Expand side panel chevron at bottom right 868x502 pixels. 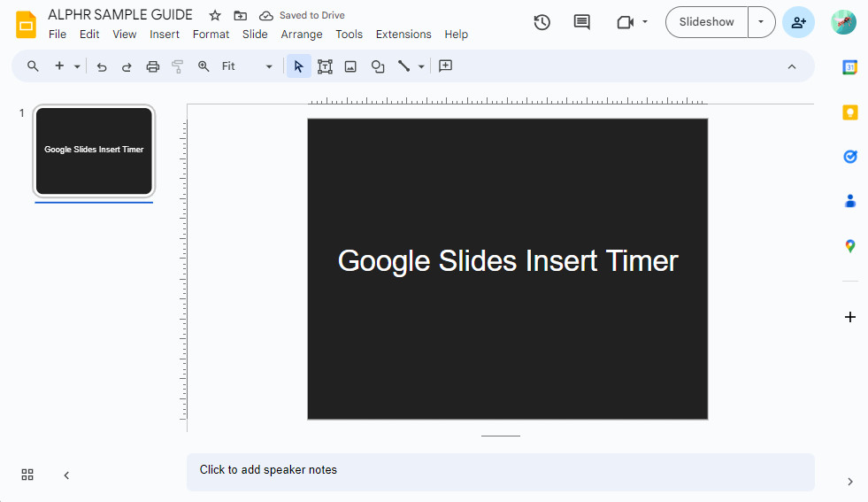[x=849, y=482]
